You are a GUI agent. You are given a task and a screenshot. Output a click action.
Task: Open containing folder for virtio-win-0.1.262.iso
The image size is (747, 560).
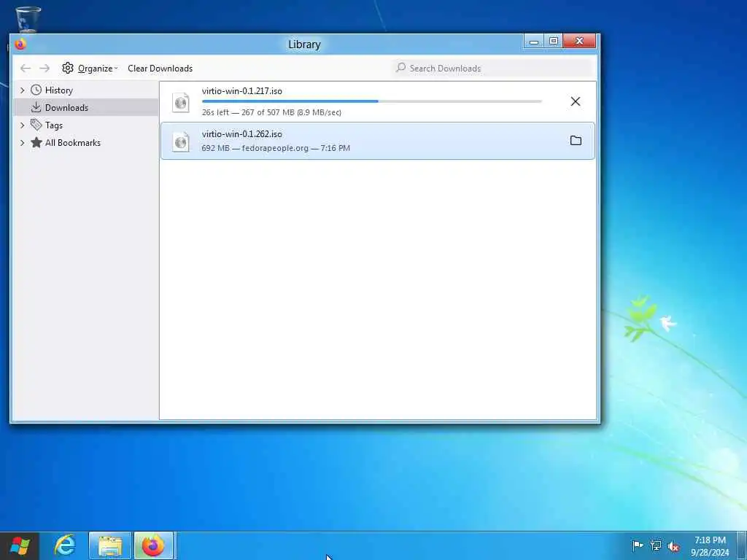[x=576, y=141]
